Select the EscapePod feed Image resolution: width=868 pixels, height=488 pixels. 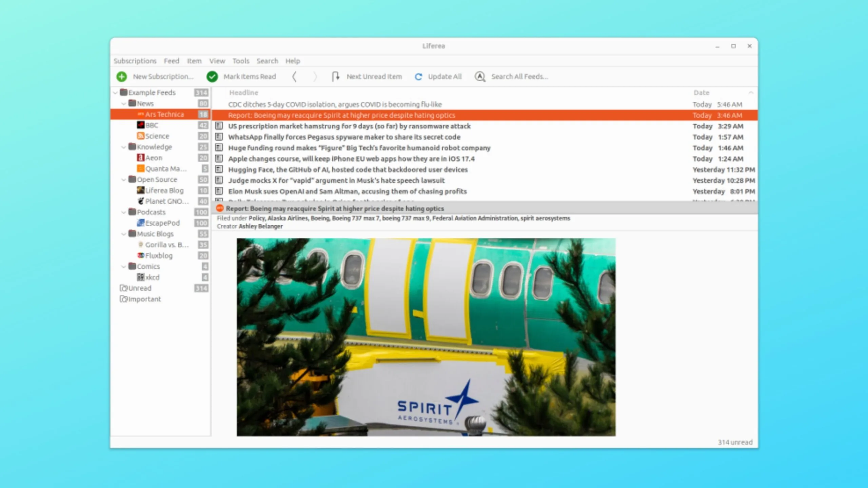160,223
